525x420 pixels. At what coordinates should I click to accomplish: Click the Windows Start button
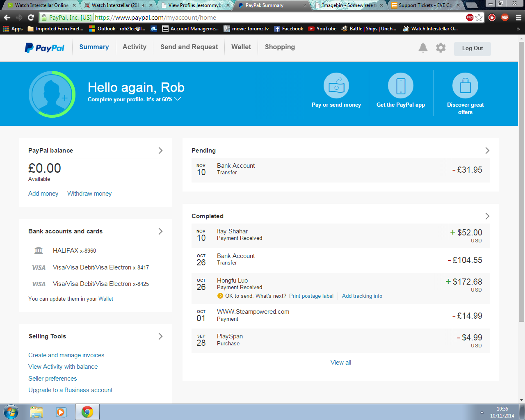[11, 412]
